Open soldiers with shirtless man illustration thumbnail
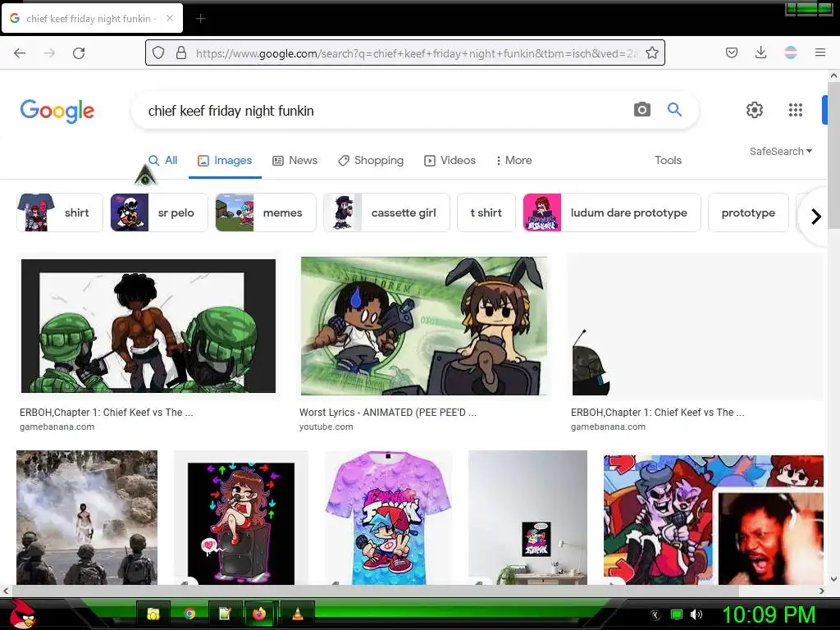Viewport: 840px width, 630px height. (148, 326)
